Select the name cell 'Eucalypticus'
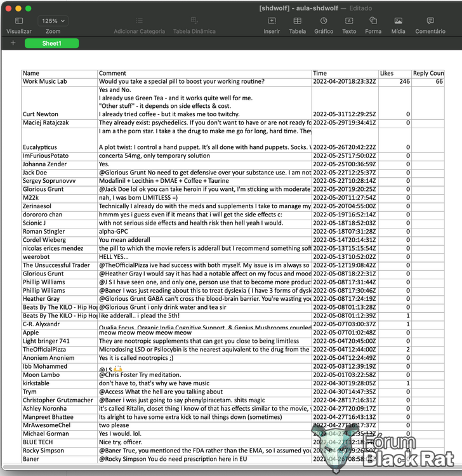Image resolution: width=462 pixels, height=476 pixels. coord(59,140)
